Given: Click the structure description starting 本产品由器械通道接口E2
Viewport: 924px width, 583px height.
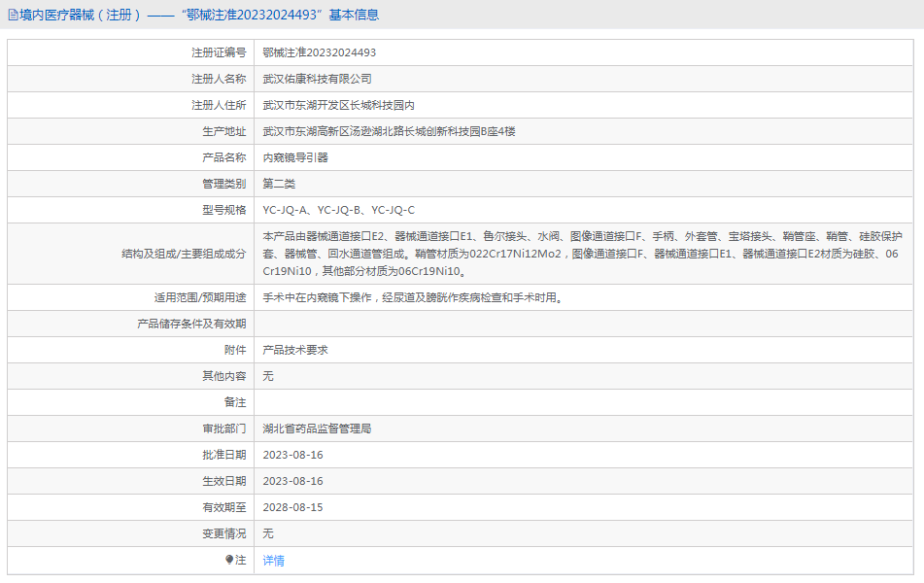Looking at the screenshot, I should click(582, 254).
